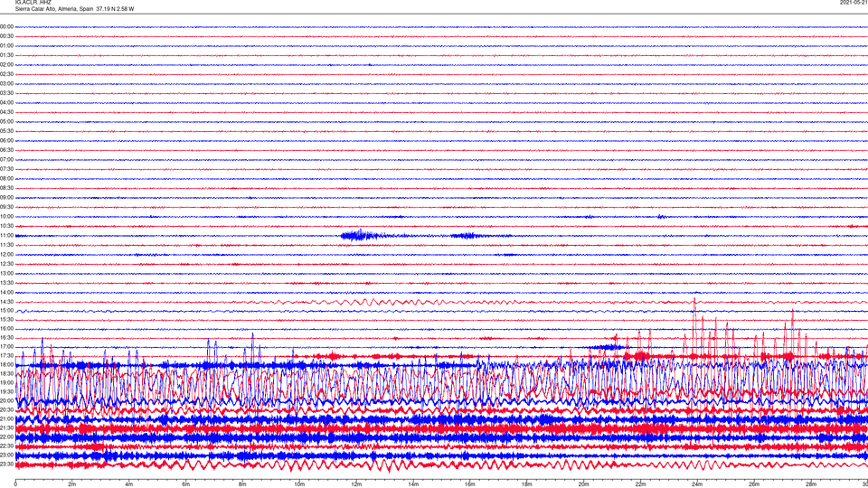The height and width of the screenshot is (488, 868).
Task: Select the 22:00 row label
Action: (6, 436)
